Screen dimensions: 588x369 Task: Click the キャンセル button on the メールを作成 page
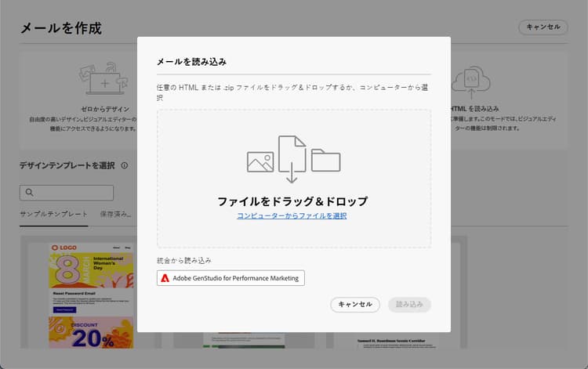[x=543, y=27]
